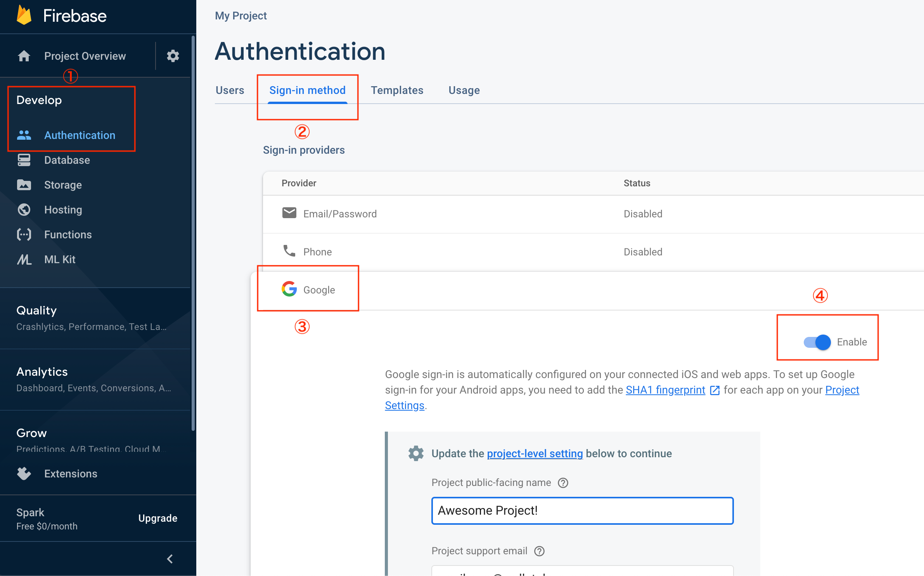Toggle the Google Enable switch
The image size is (924, 576).
pos(817,342)
